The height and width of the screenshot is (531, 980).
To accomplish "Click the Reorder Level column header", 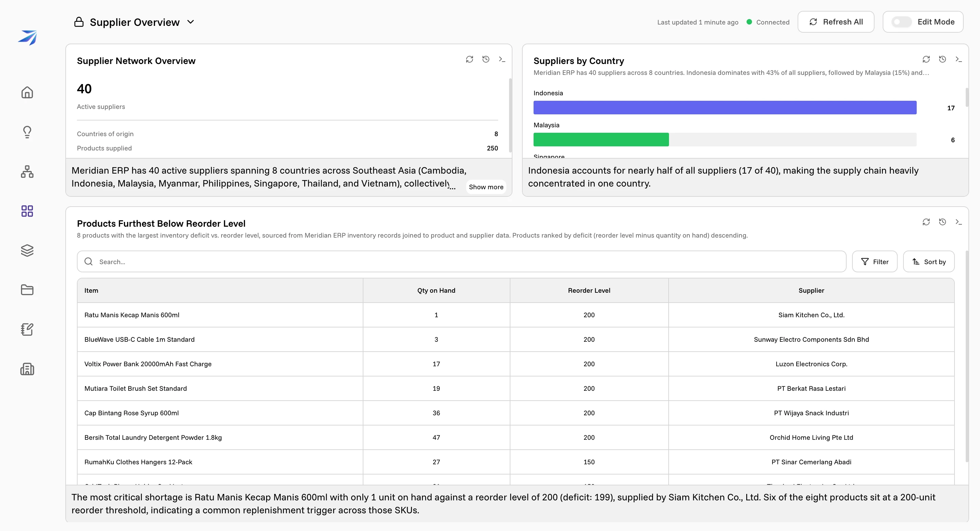I will point(589,290).
